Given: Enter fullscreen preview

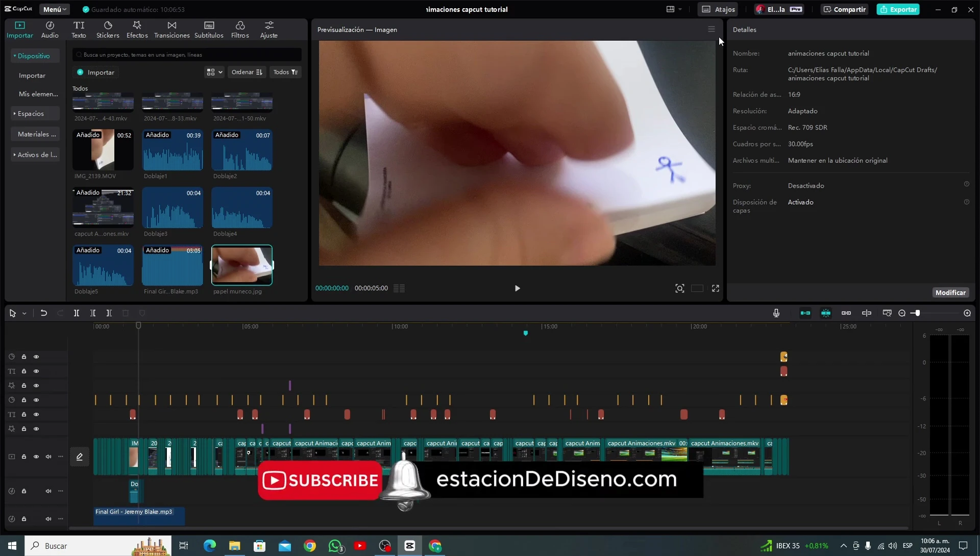Looking at the screenshot, I should click(x=716, y=288).
